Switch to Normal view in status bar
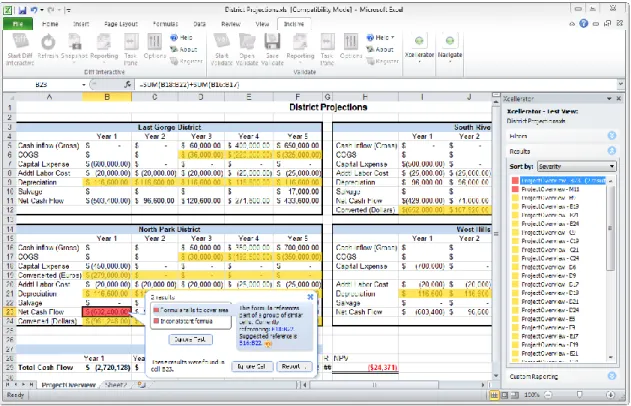 pos(494,395)
